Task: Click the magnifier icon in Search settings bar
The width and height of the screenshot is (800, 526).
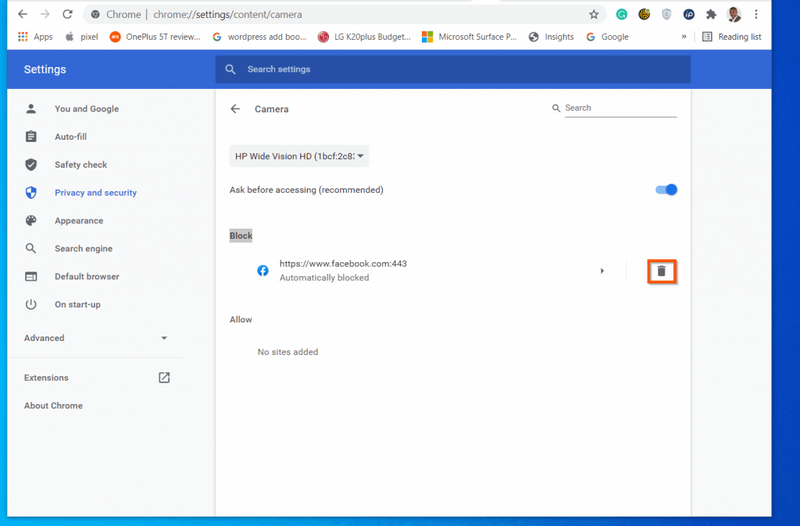Action: [231, 69]
